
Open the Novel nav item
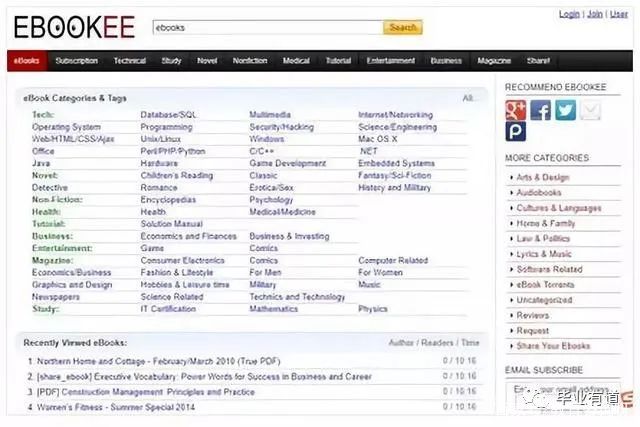pyautogui.click(x=207, y=61)
